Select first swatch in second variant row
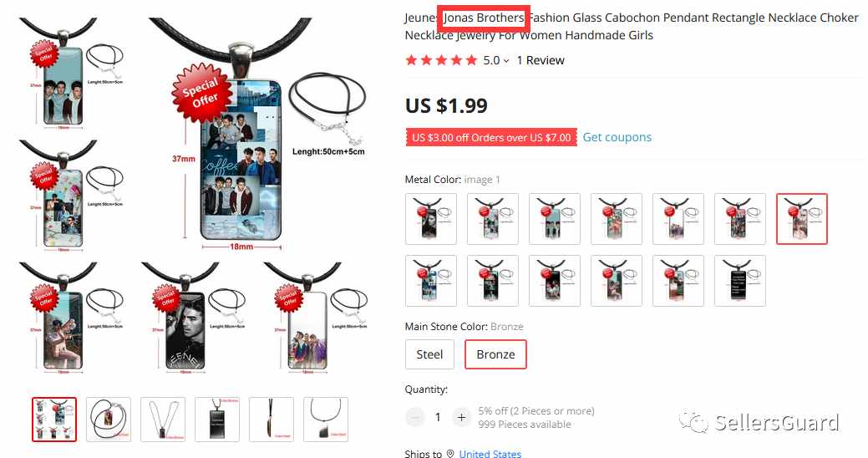868x458 pixels. coord(431,281)
